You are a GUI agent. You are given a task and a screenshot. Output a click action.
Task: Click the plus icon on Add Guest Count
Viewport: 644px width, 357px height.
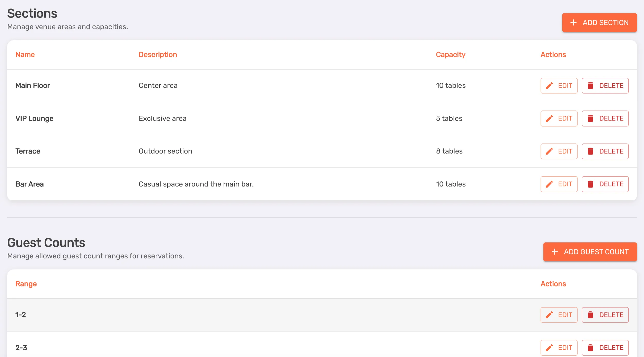[555, 252]
